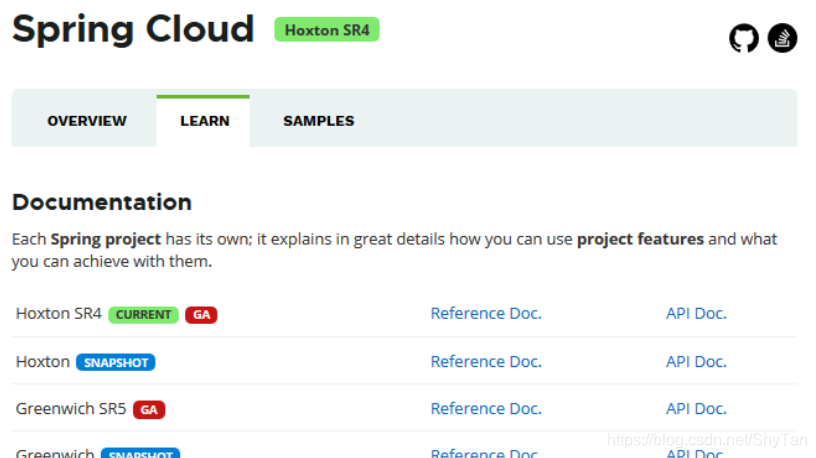This screenshot has height=458, width=816.
Task: Click the bold 'Spring project' text
Action: pyautogui.click(x=106, y=239)
